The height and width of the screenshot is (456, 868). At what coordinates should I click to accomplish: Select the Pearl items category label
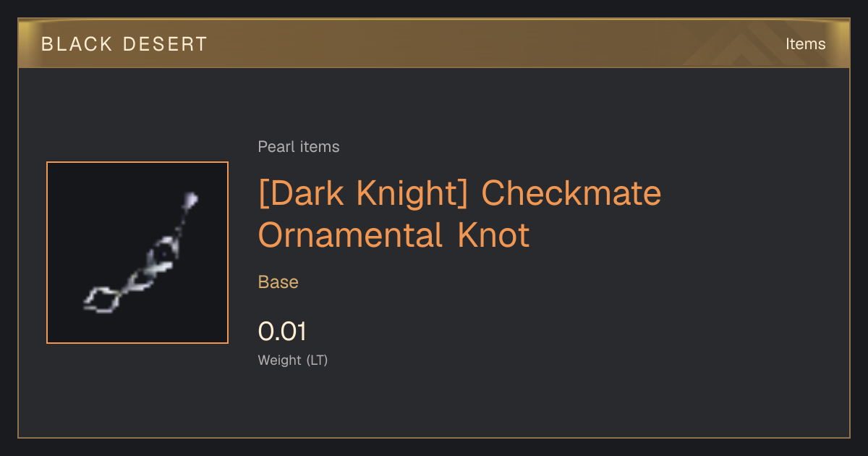tap(299, 147)
